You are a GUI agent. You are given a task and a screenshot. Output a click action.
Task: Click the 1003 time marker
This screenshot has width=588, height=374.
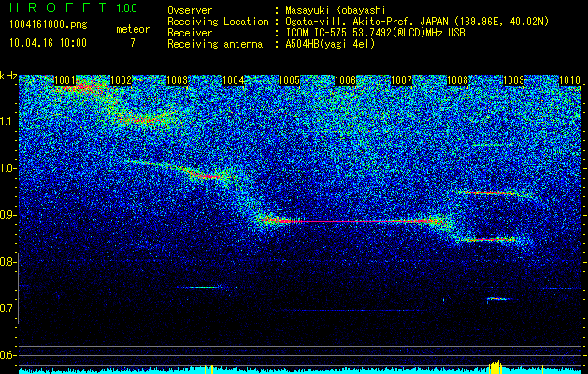point(177,80)
